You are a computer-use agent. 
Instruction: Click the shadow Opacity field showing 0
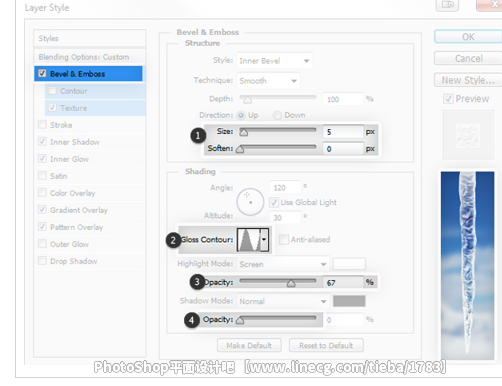[343, 320]
